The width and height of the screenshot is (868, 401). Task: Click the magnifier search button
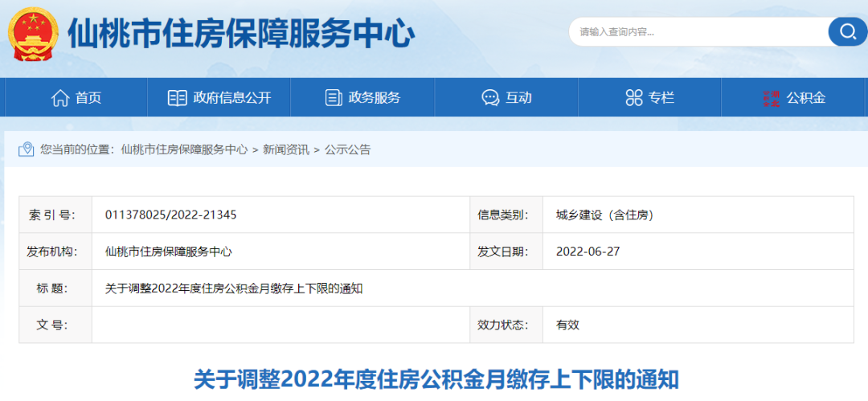coord(847,31)
